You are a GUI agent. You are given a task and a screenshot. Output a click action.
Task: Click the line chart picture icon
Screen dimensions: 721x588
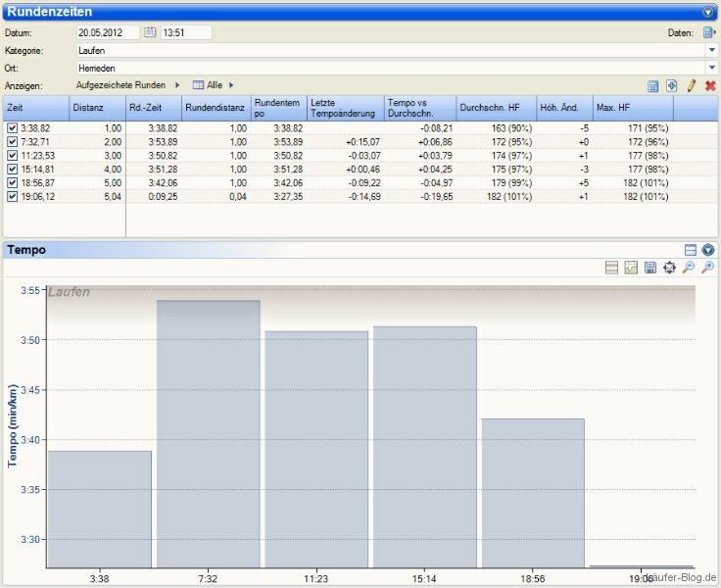[631, 268]
